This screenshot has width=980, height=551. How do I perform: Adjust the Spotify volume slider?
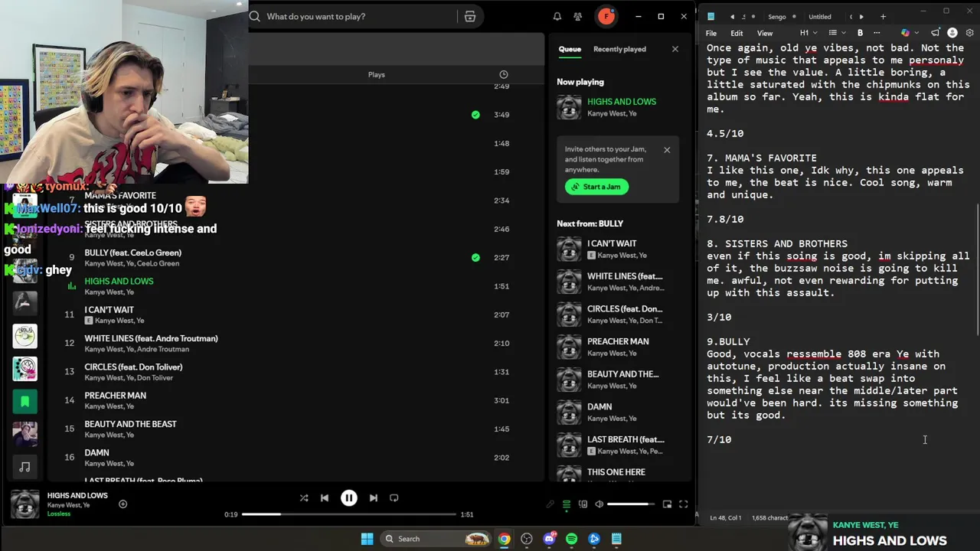pyautogui.click(x=631, y=504)
